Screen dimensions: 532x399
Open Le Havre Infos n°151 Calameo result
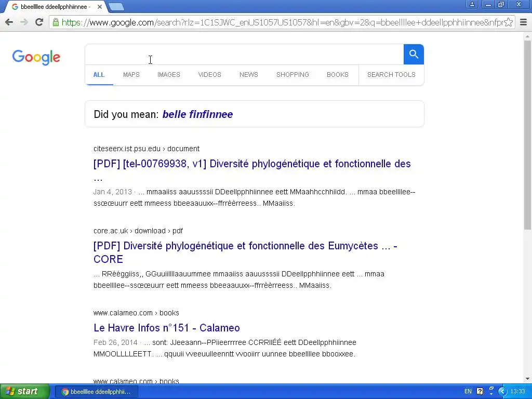(x=167, y=328)
